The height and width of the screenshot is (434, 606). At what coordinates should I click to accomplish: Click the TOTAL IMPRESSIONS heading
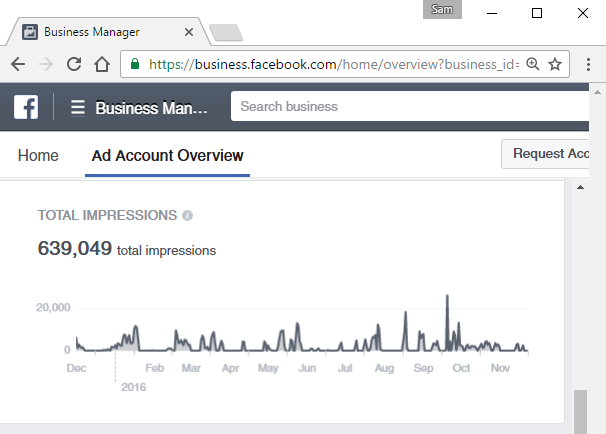pos(107,215)
